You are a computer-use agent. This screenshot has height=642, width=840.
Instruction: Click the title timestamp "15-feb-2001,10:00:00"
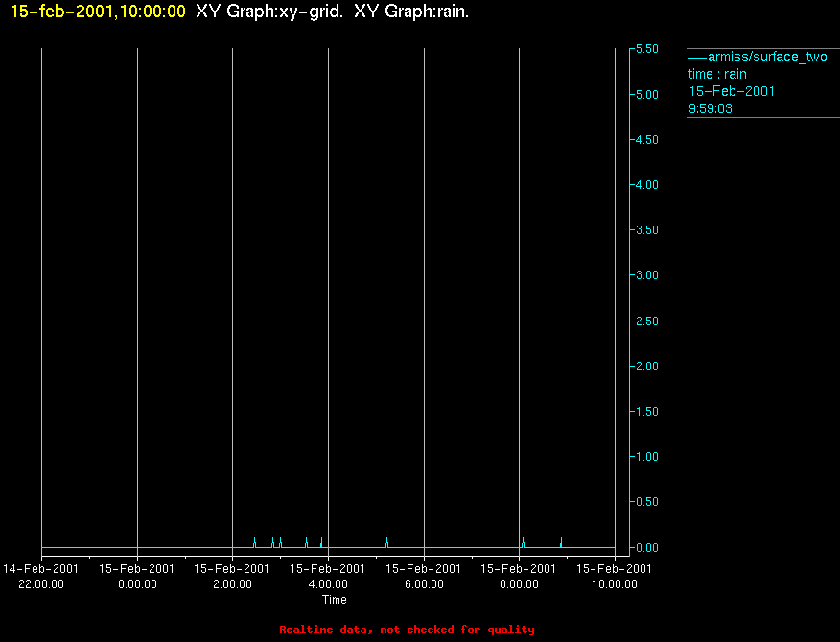[98, 12]
